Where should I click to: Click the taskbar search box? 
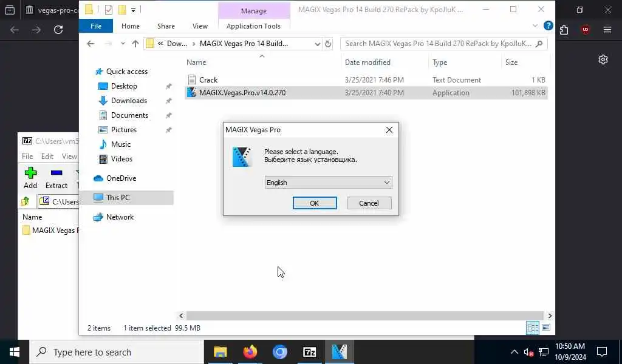(x=117, y=352)
